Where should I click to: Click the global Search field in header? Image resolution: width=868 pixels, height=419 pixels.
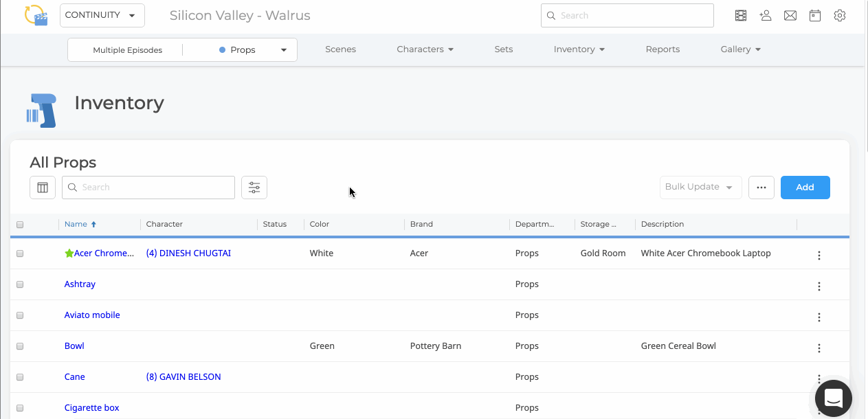coord(627,15)
